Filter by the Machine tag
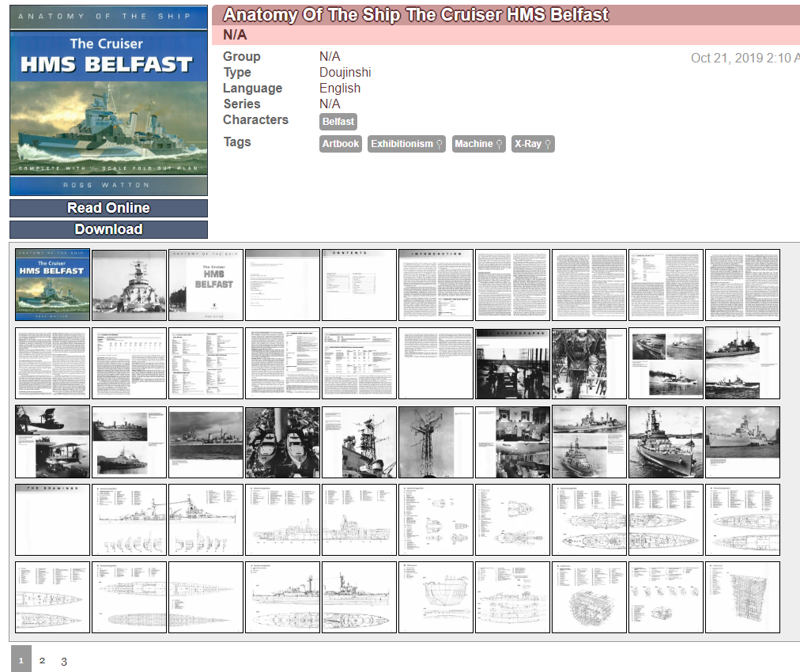The image size is (800, 672). click(x=479, y=144)
